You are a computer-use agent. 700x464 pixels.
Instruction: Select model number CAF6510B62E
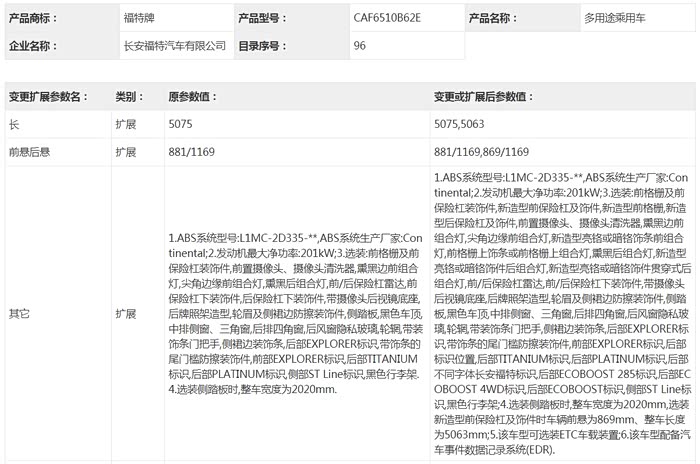(387, 18)
